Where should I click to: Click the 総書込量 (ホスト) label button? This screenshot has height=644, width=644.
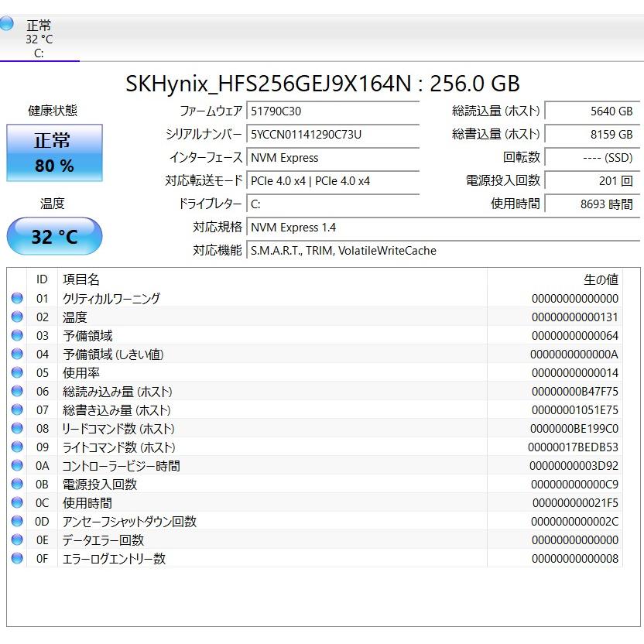pos(495,135)
